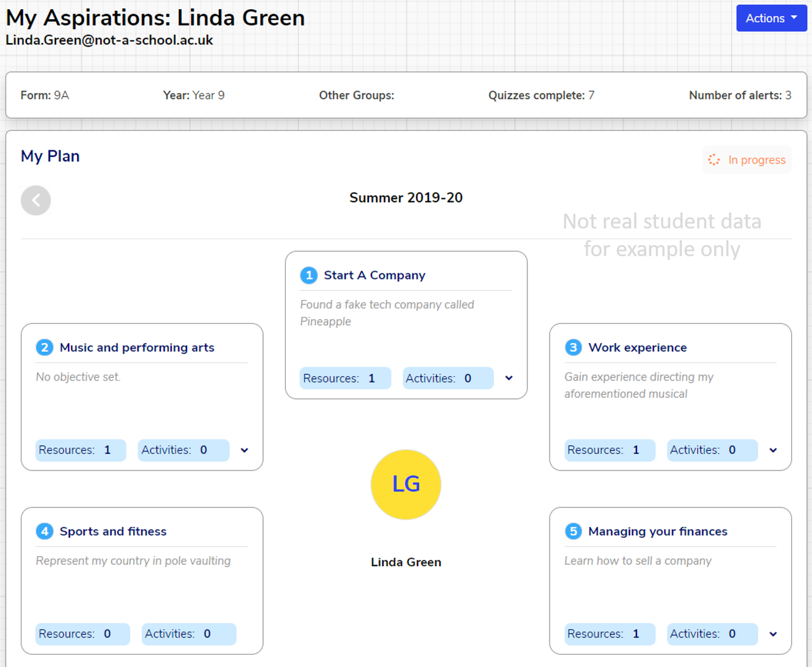Click the yellow LG avatar circle
This screenshot has width=812, height=667.
(405, 485)
